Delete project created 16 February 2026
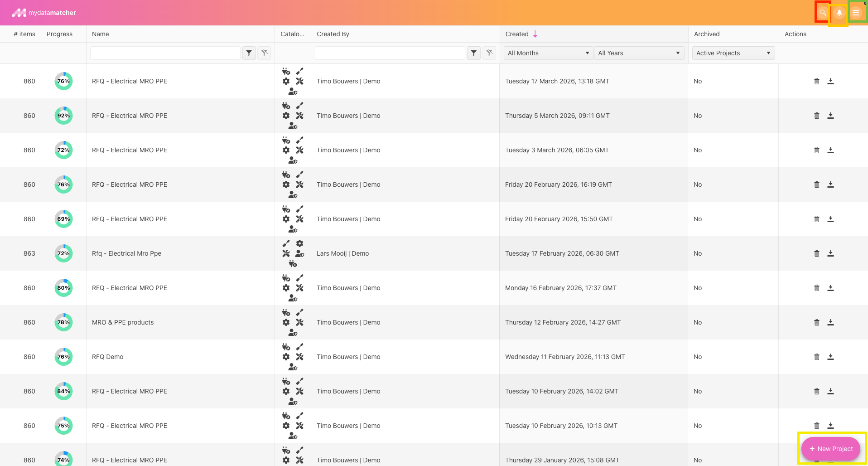This screenshot has width=868, height=466. pyautogui.click(x=817, y=288)
